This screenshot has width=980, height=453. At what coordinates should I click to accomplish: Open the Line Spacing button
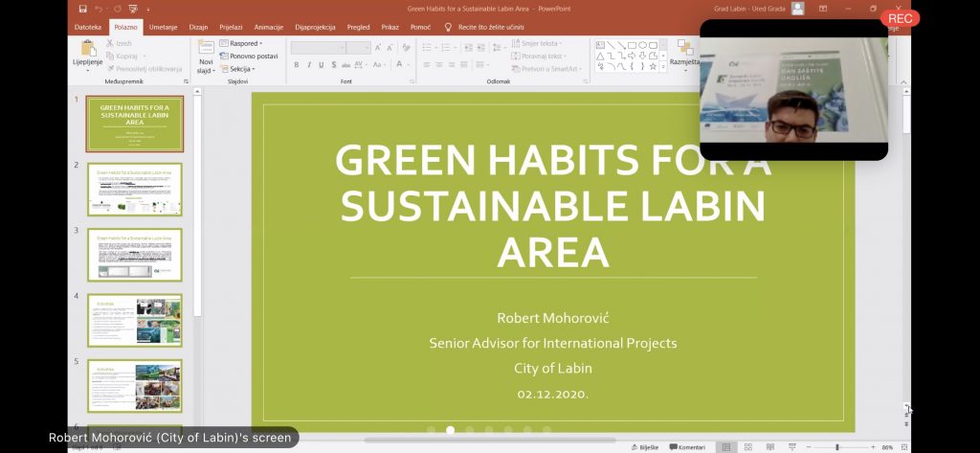498,48
